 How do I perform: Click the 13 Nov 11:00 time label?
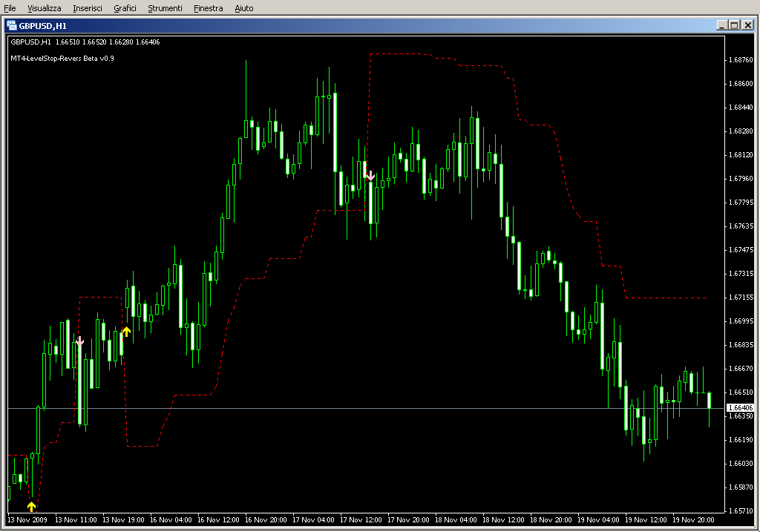tap(76, 520)
